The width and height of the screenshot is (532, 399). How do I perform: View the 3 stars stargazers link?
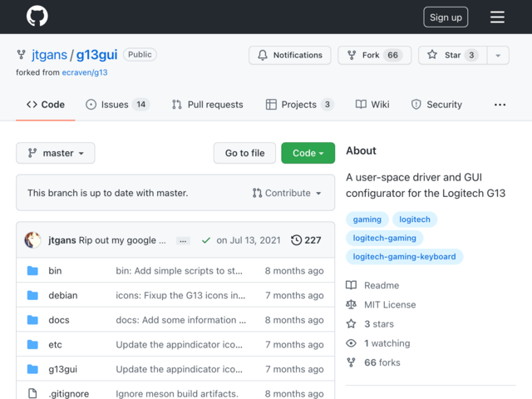[370, 324]
